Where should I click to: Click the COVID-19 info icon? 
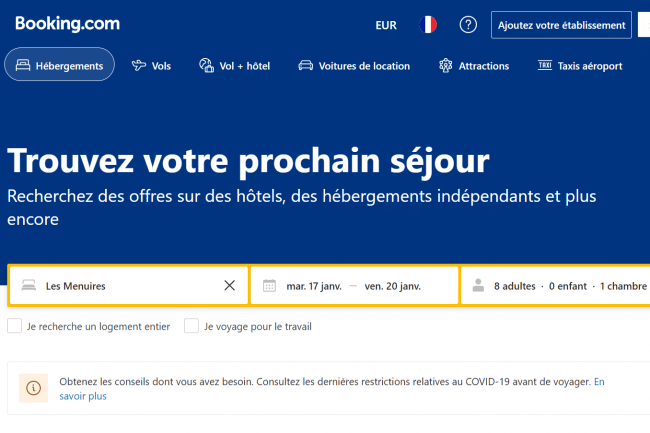tap(34, 388)
